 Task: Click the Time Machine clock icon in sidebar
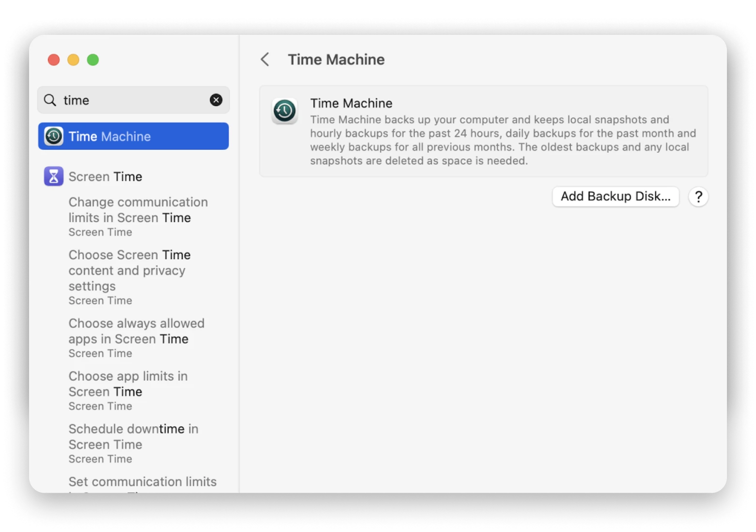point(54,136)
